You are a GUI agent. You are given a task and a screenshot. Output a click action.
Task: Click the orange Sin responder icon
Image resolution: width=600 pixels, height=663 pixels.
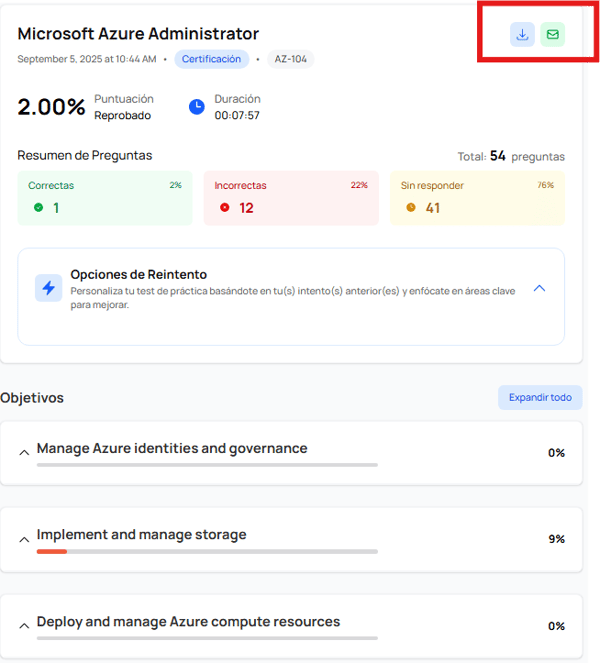click(x=410, y=208)
